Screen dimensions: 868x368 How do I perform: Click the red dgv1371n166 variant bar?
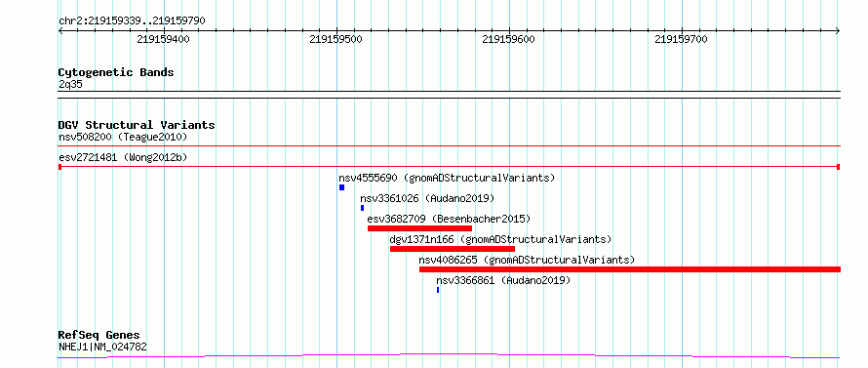(x=453, y=249)
